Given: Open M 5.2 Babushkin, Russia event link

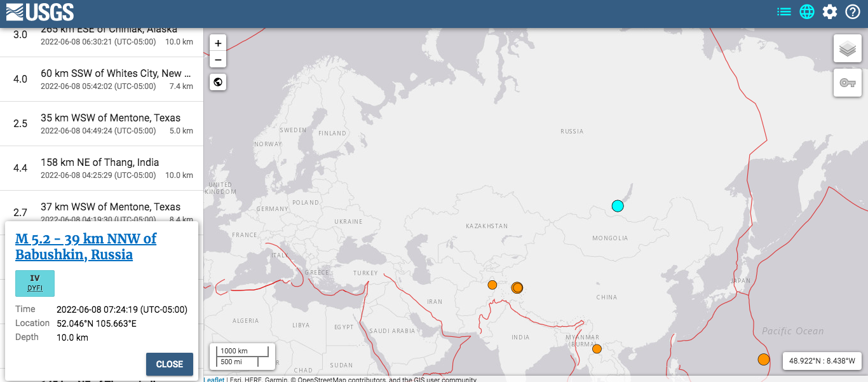Looking at the screenshot, I should coord(85,247).
